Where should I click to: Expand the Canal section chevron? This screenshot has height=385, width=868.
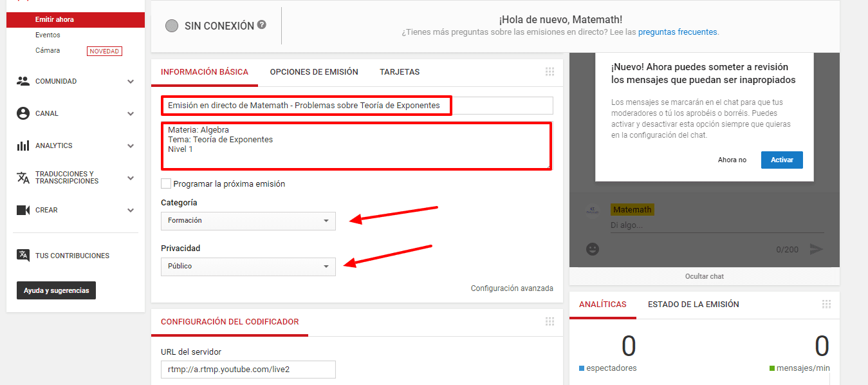click(131, 114)
